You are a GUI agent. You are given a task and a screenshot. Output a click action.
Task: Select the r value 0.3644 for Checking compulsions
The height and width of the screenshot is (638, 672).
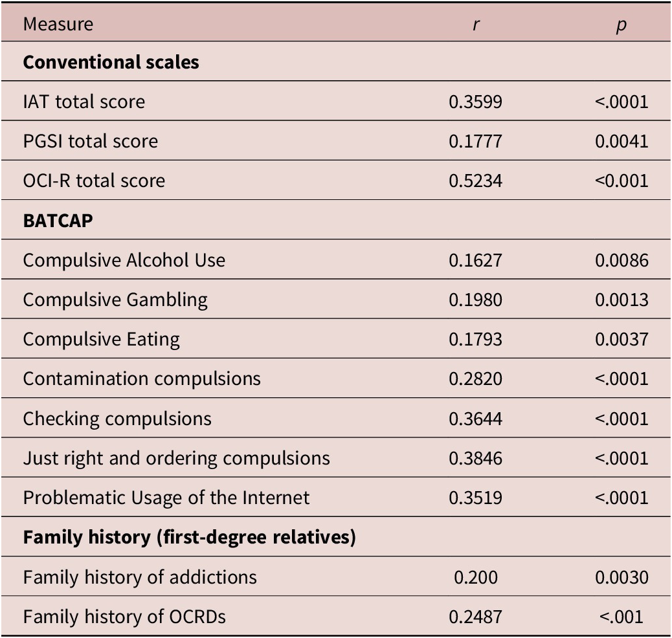[x=475, y=419]
